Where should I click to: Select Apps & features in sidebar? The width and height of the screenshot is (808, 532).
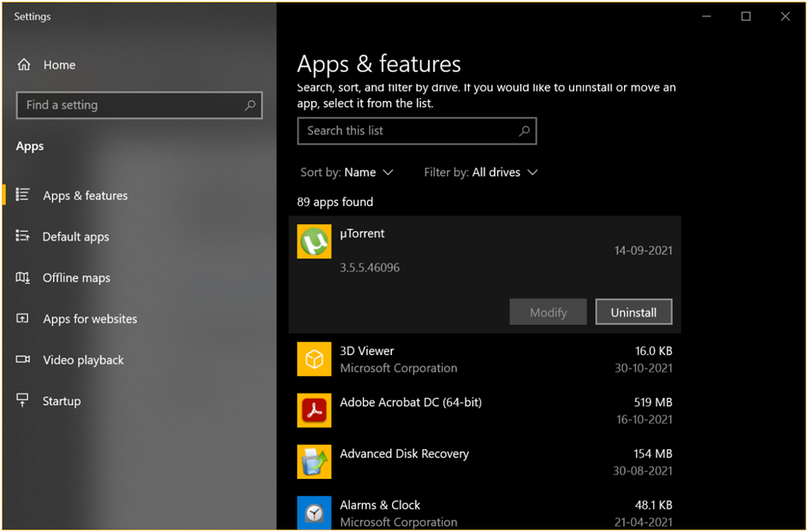coord(85,196)
